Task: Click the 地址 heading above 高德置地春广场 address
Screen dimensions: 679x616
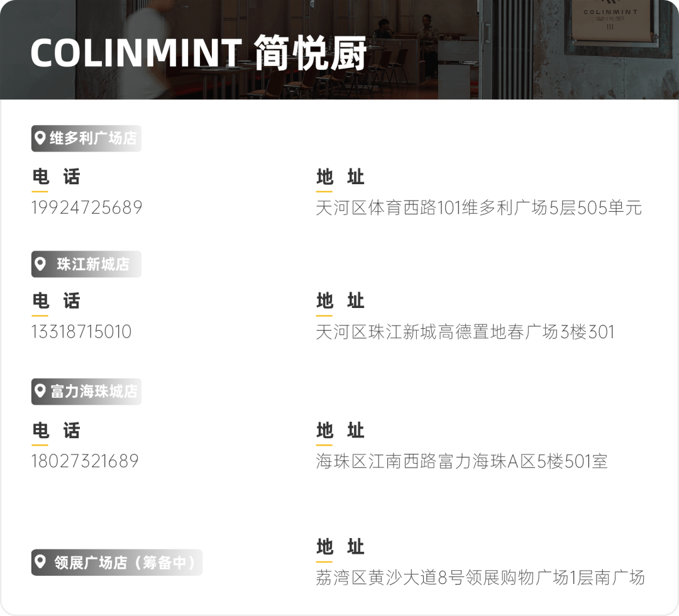Action: [x=340, y=300]
